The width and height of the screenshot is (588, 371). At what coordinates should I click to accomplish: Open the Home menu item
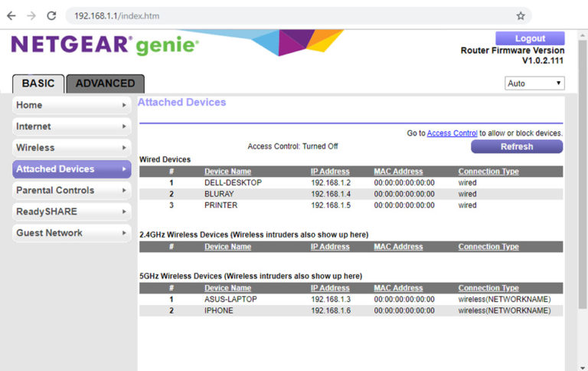click(72, 105)
